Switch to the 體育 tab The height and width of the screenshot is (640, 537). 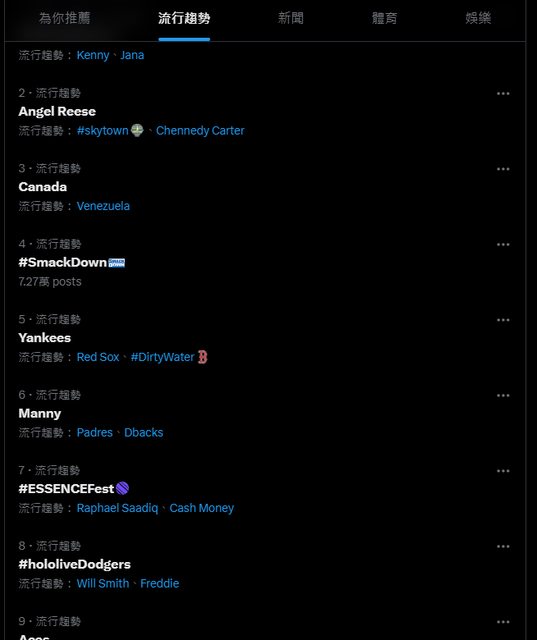point(384,18)
